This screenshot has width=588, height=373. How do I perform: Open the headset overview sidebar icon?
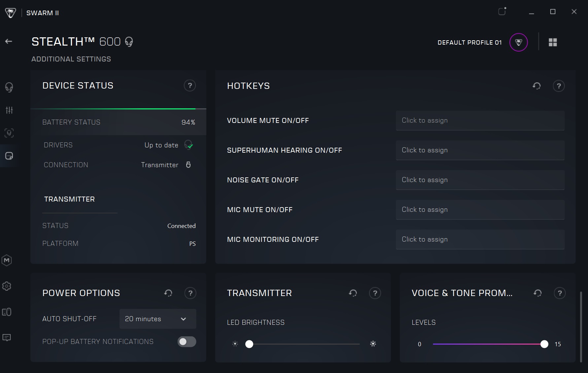[9, 87]
